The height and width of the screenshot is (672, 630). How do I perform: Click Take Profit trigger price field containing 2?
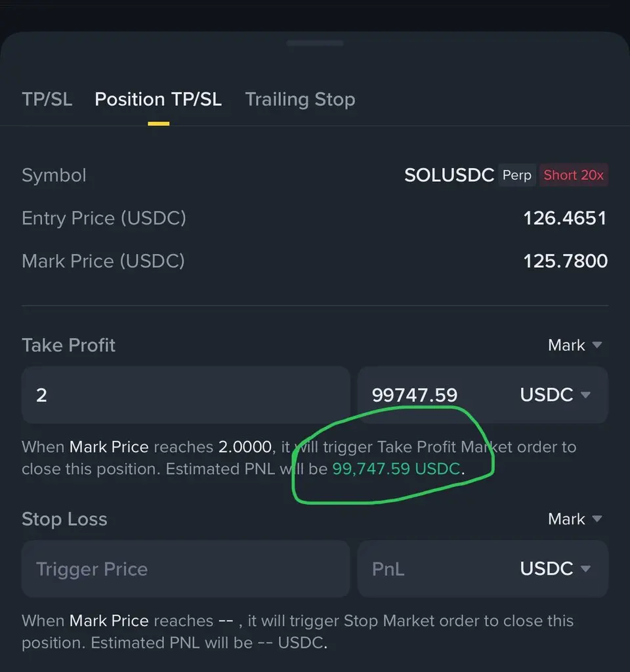[x=186, y=395]
